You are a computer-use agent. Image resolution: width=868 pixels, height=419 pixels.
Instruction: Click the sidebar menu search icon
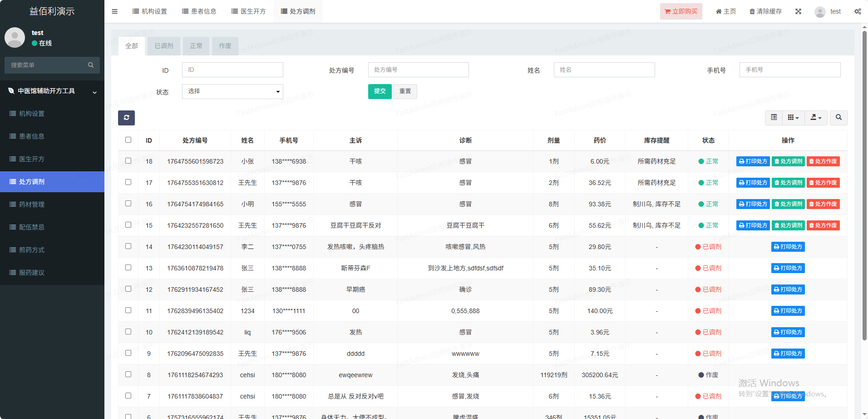pyautogui.click(x=91, y=65)
